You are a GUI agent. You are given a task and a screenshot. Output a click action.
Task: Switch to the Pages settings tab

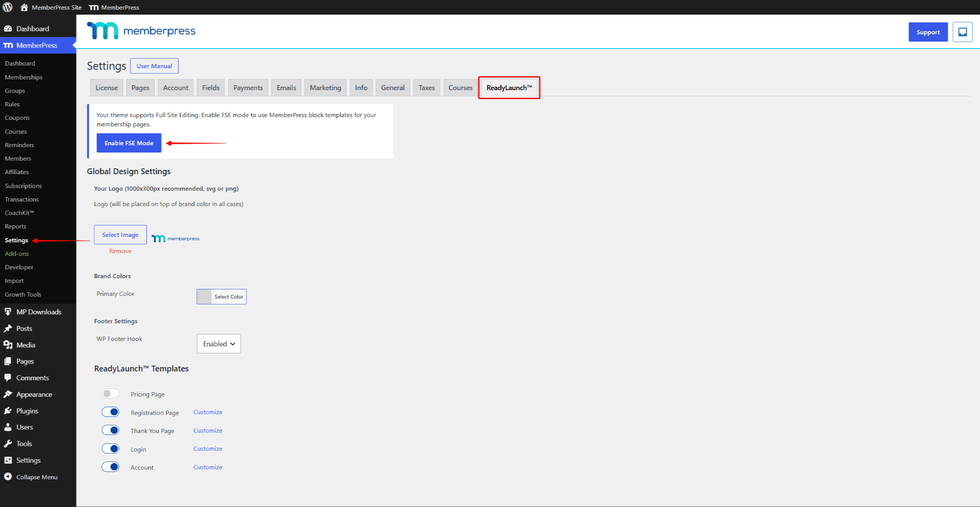coord(140,88)
